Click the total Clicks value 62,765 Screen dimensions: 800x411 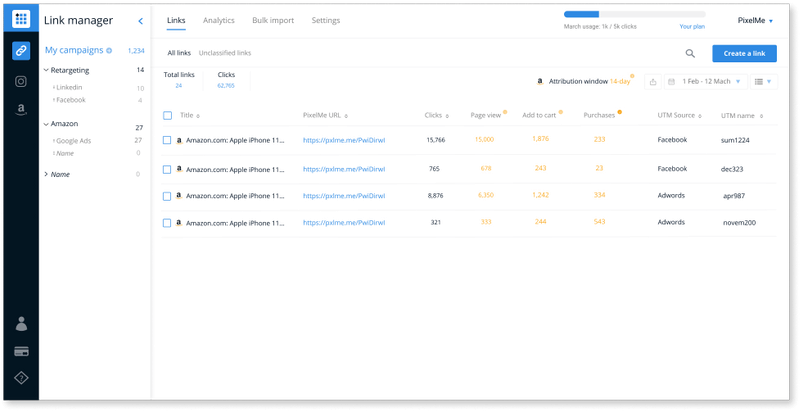point(226,86)
